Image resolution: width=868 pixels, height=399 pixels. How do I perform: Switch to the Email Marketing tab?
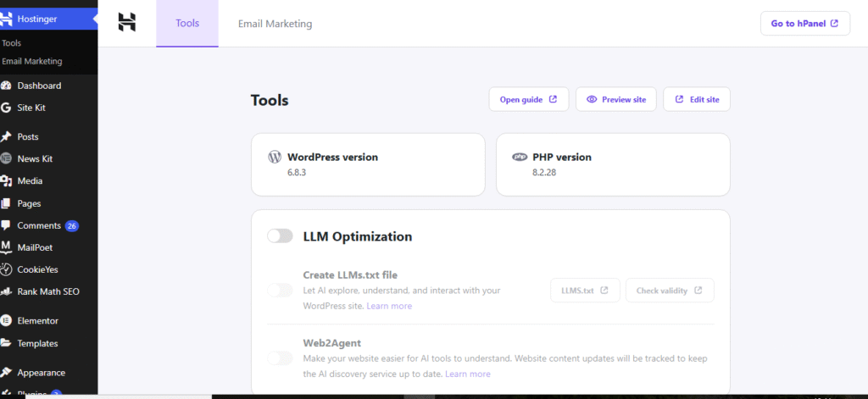point(275,24)
